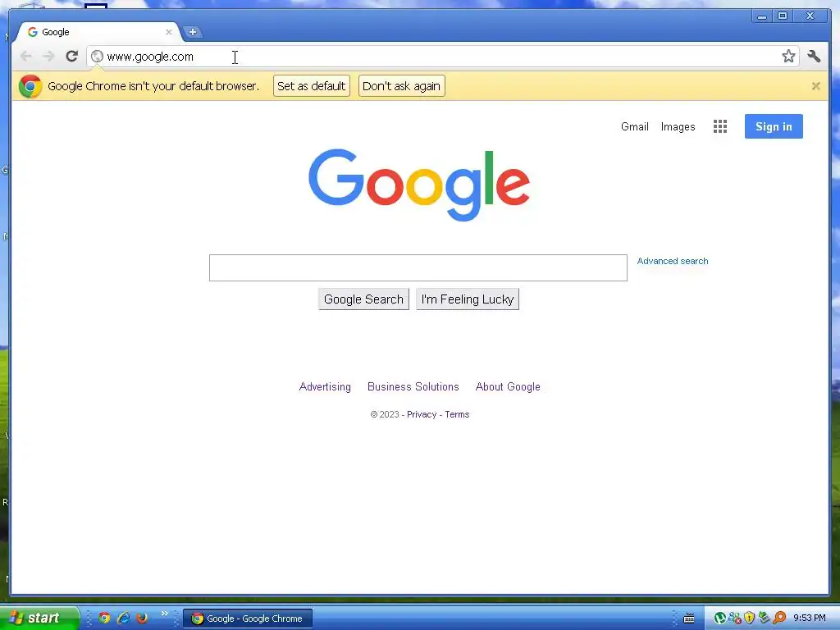Select the Google tab
Viewport: 840px width, 630px height.
pos(98,32)
